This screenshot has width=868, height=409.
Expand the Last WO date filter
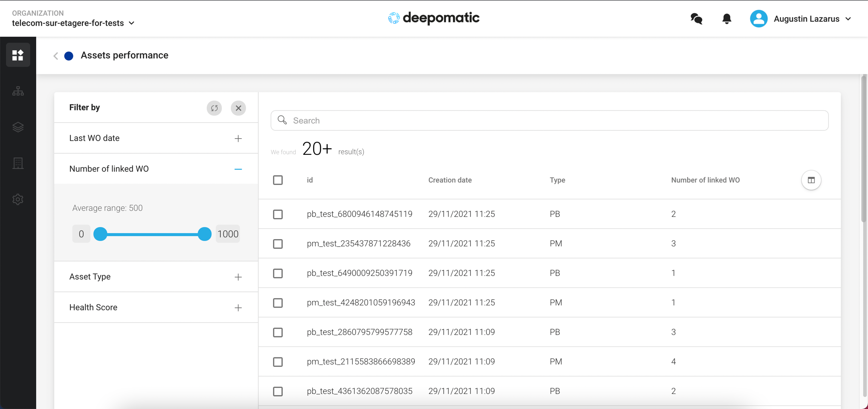[x=238, y=138]
